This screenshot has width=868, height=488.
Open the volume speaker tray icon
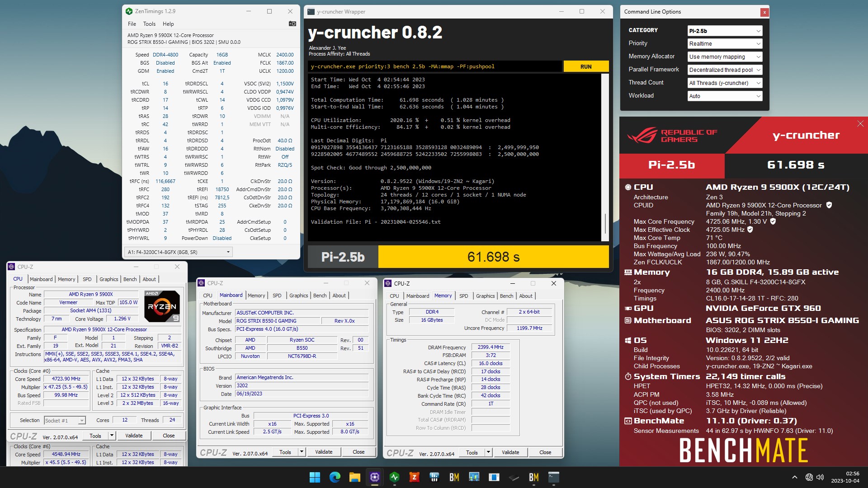click(x=820, y=477)
